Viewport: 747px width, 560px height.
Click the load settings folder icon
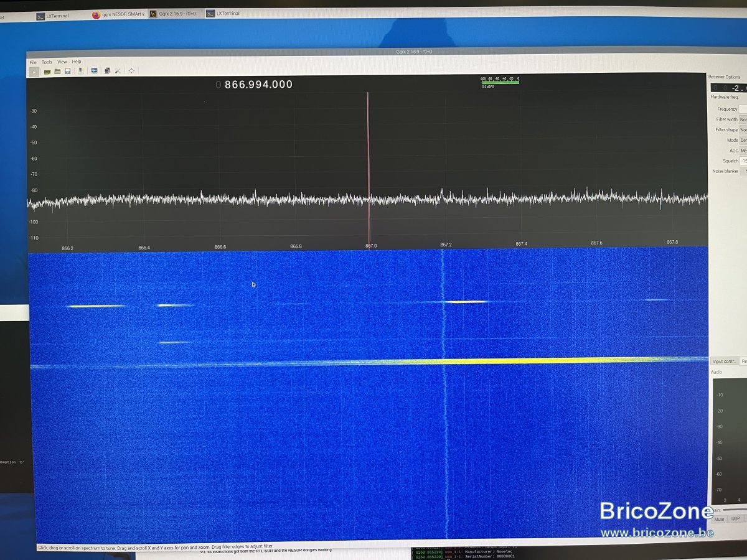point(57,72)
